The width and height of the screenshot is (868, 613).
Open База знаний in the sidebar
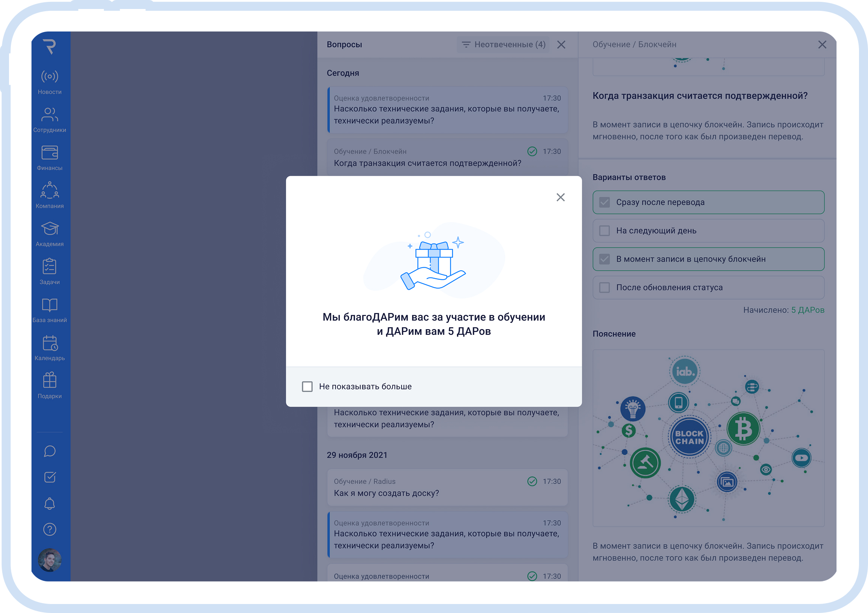pyautogui.click(x=49, y=310)
